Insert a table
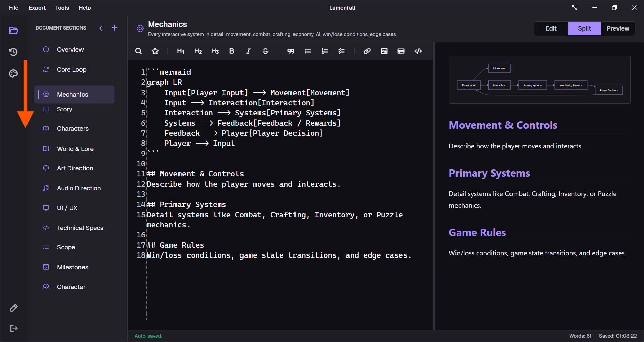 point(401,51)
